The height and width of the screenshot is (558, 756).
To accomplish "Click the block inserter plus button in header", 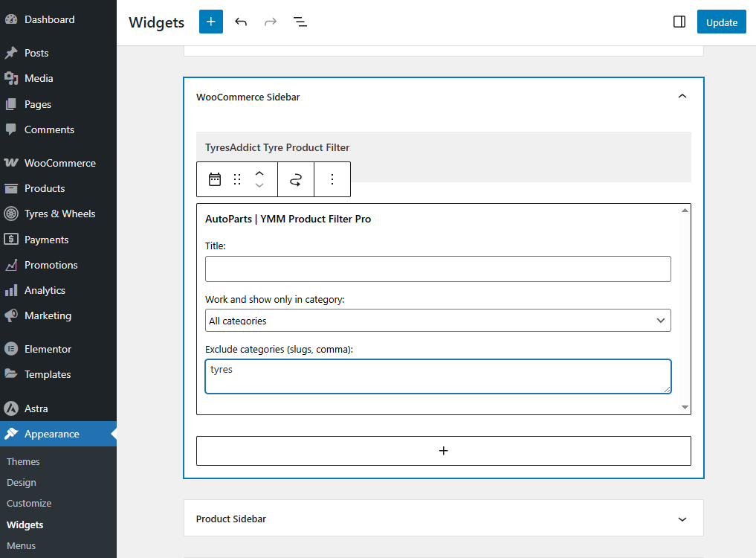I will point(211,22).
